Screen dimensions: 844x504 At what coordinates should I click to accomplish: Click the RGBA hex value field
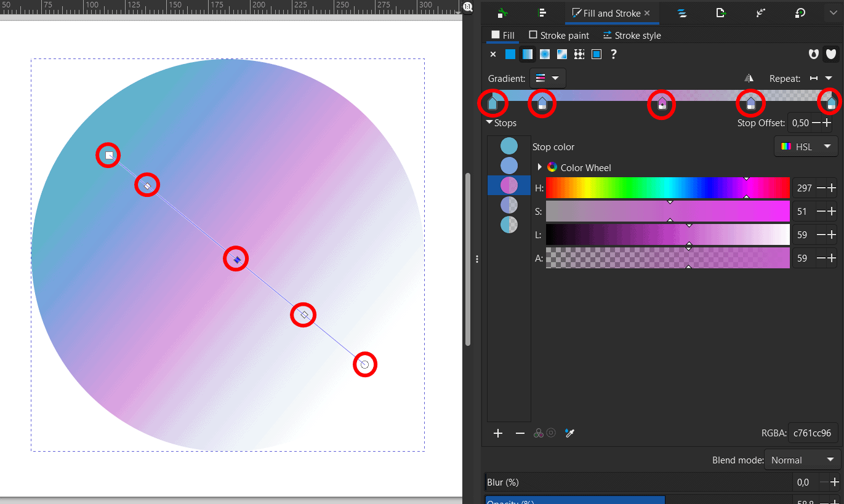[813, 433]
